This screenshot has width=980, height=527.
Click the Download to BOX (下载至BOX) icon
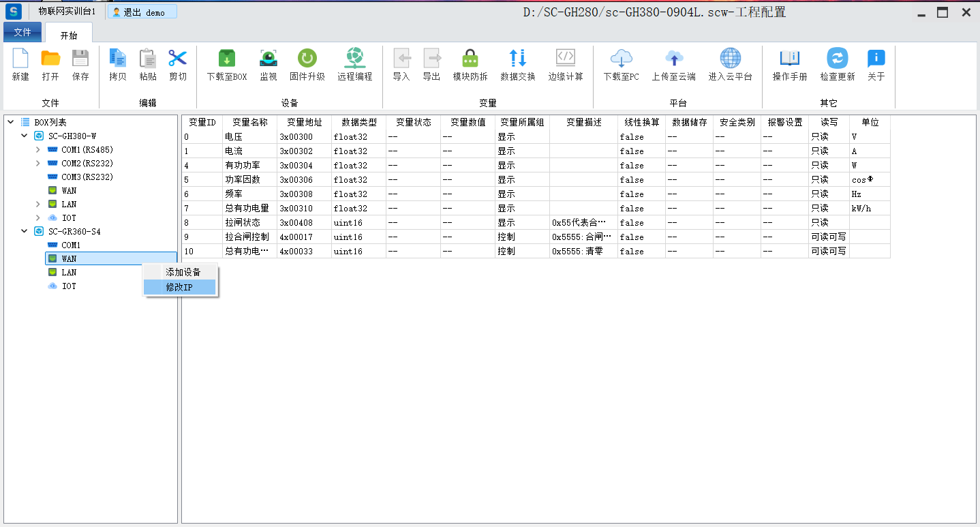[226, 59]
